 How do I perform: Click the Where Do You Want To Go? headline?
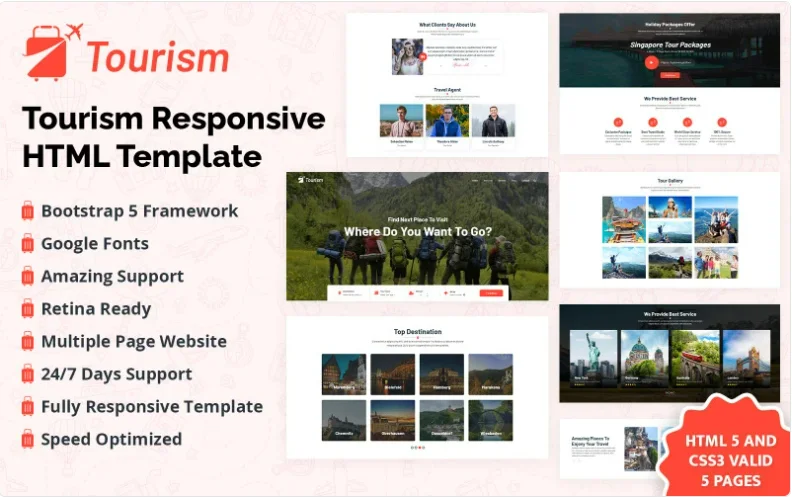coord(417,232)
